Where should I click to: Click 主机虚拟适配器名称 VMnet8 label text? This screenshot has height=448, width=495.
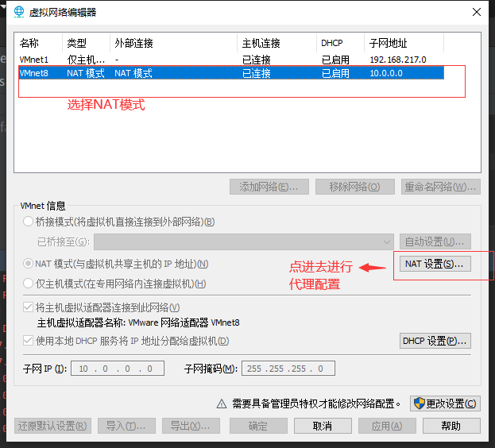coord(138,322)
